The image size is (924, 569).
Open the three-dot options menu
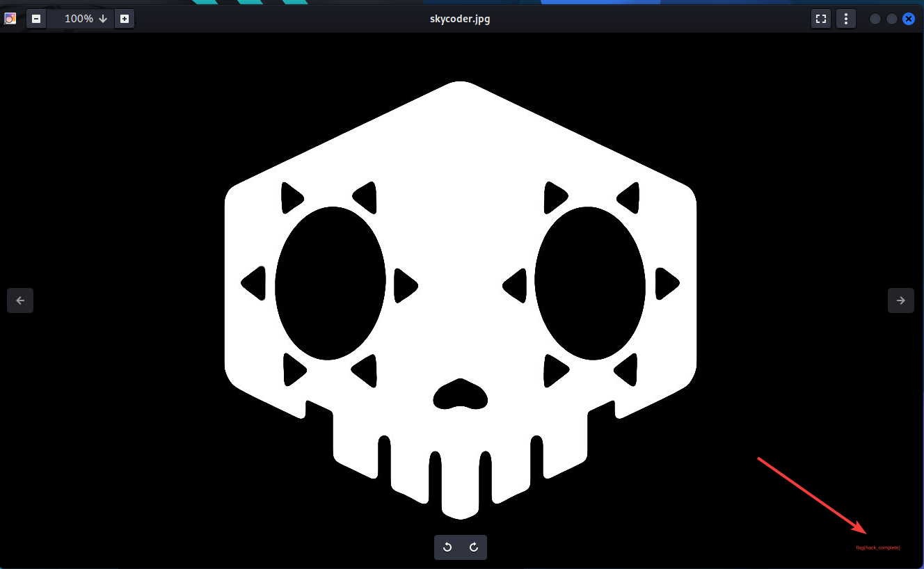point(845,19)
